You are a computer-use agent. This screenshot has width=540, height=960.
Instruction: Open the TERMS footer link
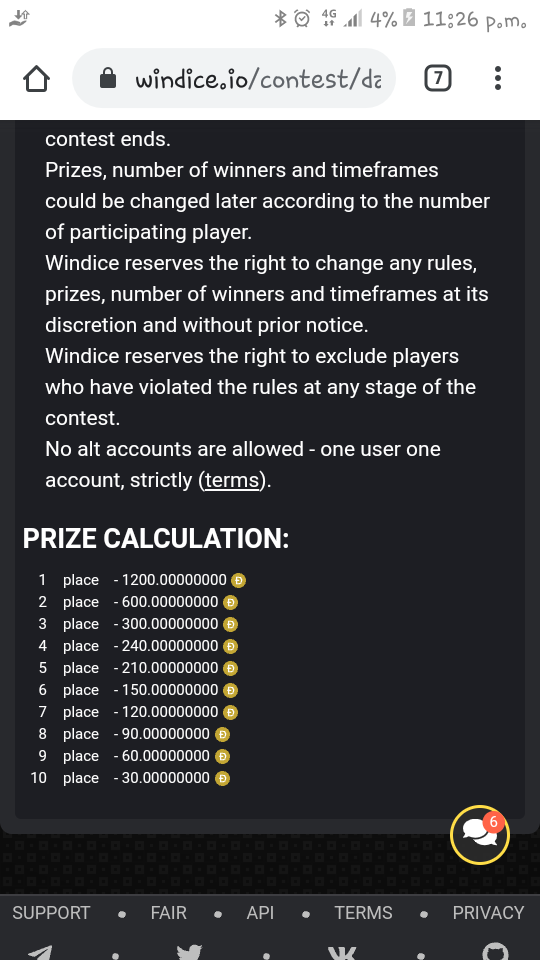363,913
